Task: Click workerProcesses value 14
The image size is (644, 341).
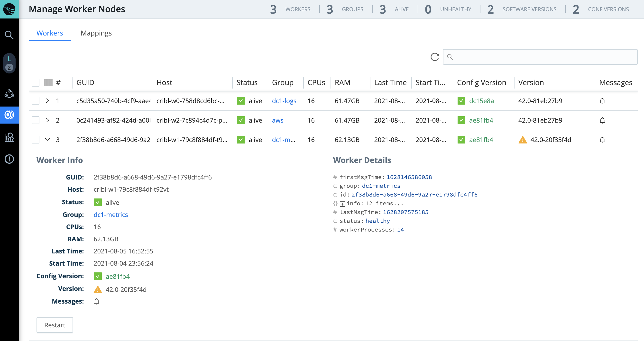Action: (401, 230)
